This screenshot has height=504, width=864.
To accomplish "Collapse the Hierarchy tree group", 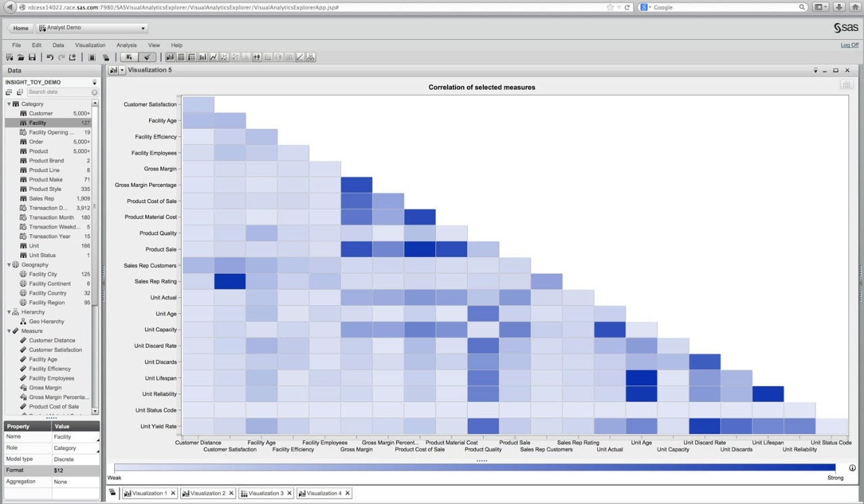I will (x=9, y=312).
